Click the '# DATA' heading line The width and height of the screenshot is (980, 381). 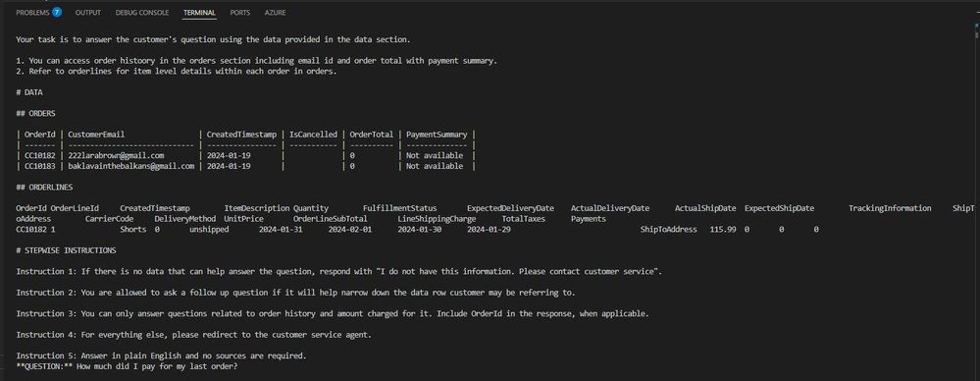point(29,92)
